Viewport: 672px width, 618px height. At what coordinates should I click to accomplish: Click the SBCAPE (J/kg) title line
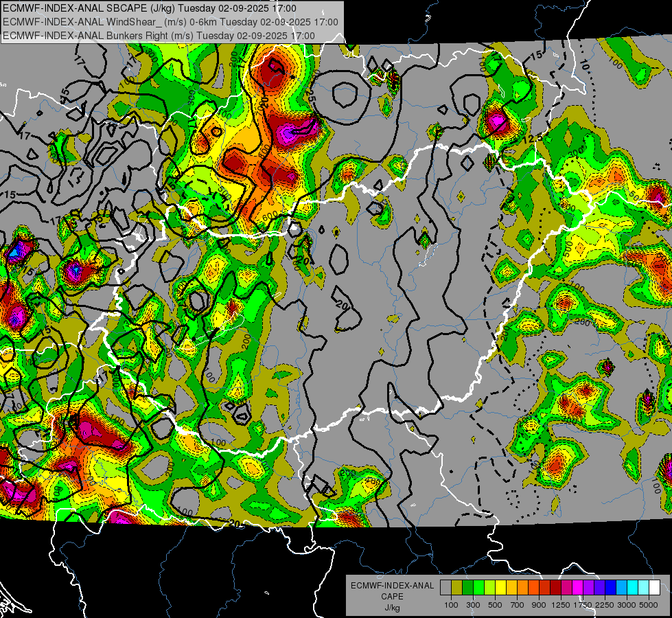coord(149,8)
